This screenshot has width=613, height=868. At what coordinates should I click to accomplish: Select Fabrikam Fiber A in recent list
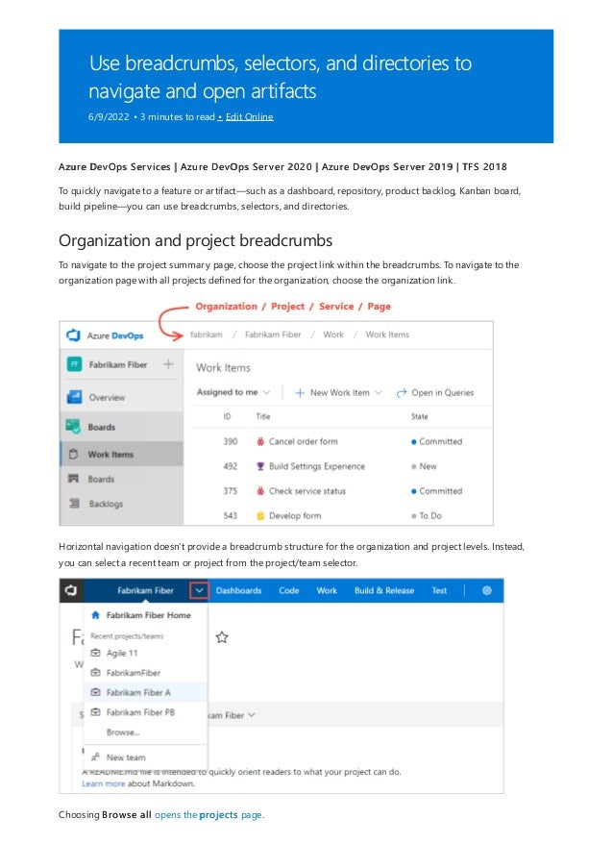[145, 692]
